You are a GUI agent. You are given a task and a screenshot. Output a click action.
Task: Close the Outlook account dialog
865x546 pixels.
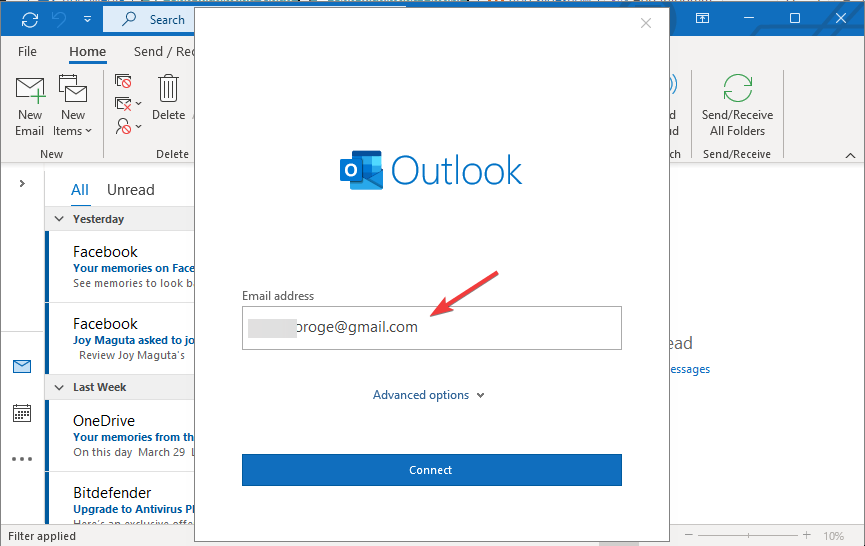[x=646, y=23]
